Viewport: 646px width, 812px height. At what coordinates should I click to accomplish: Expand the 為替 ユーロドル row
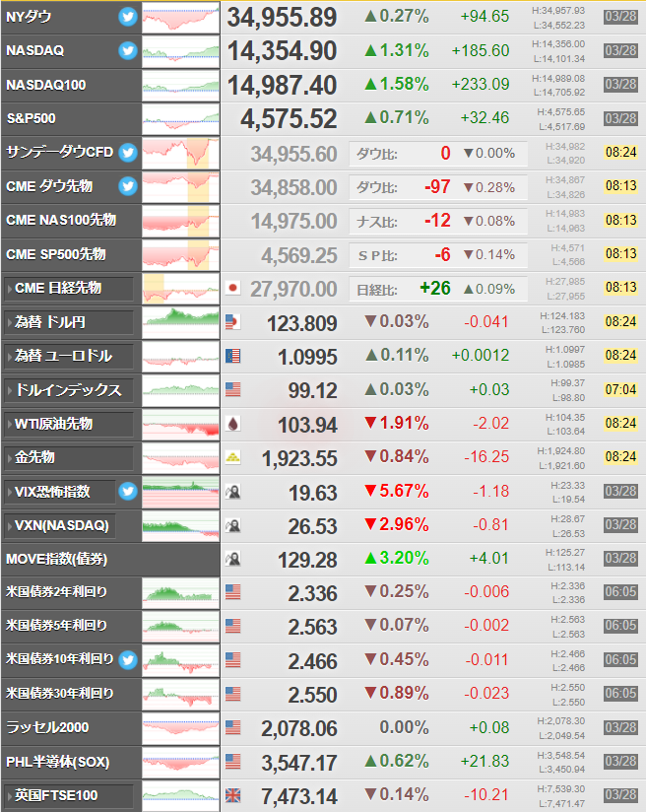[x=68, y=356]
